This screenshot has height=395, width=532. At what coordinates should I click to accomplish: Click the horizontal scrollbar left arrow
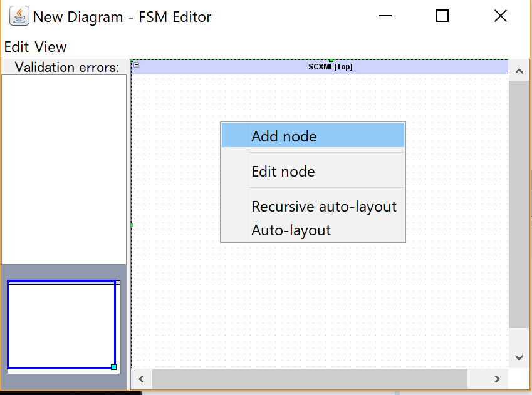pos(142,379)
